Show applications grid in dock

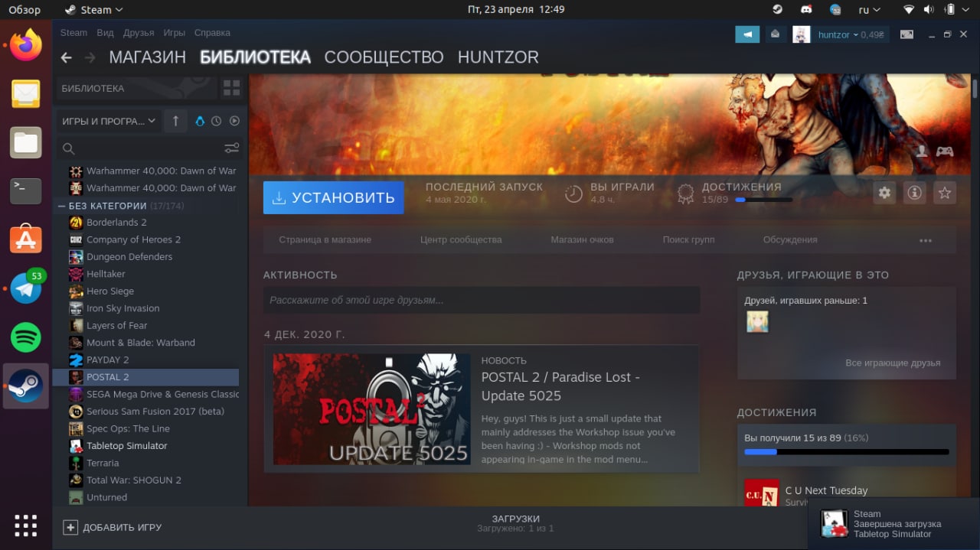pos(26,526)
